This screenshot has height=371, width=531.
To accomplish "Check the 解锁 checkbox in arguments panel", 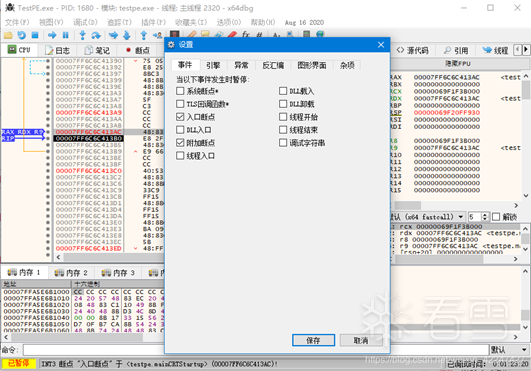I will coord(496,217).
